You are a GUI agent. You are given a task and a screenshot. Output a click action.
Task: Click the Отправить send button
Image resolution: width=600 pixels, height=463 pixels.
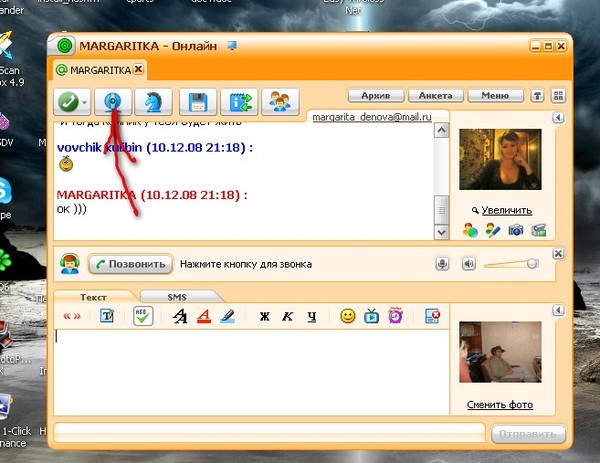[x=528, y=434]
